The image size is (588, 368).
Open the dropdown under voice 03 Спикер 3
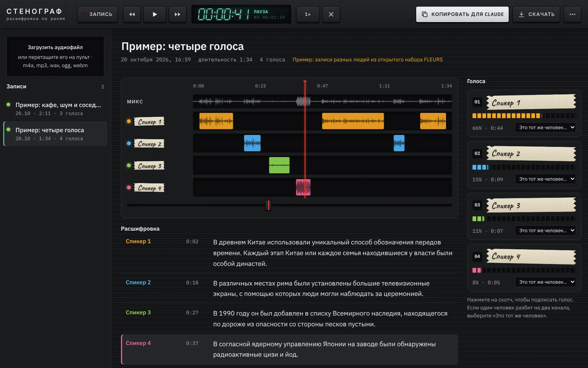(x=545, y=231)
